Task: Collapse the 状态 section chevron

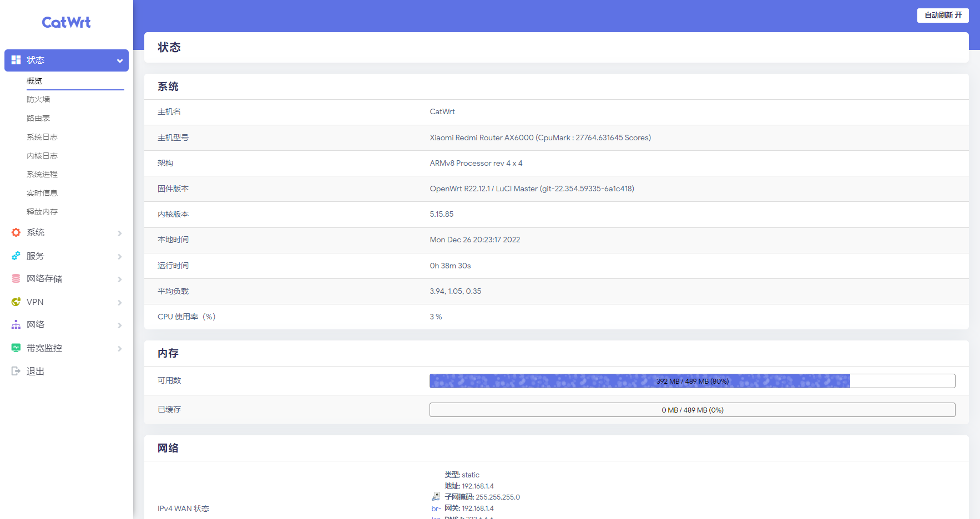Action: point(119,60)
